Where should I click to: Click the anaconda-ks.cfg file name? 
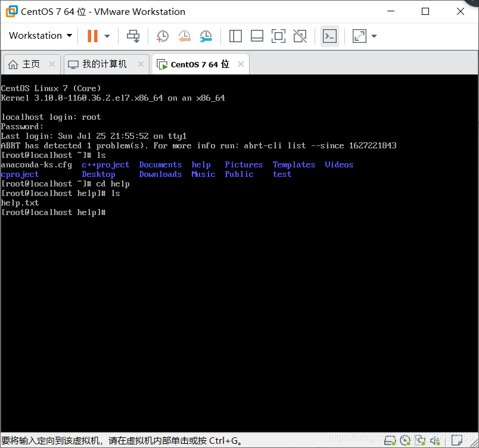(37, 165)
